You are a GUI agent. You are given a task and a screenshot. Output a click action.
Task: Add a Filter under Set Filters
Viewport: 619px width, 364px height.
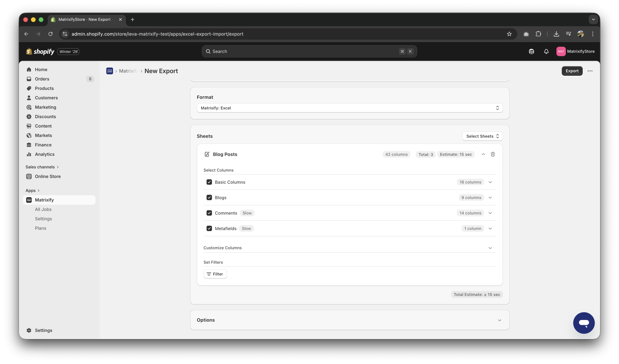pos(215,274)
